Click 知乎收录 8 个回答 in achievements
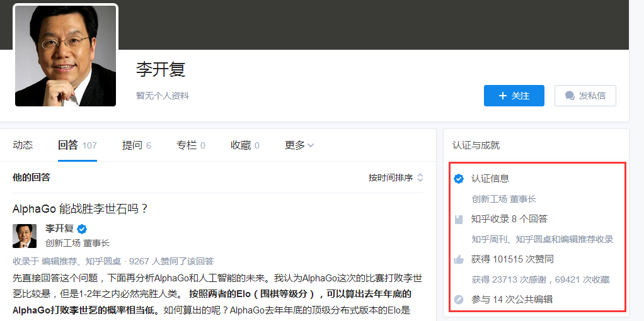 coord(509,219)
